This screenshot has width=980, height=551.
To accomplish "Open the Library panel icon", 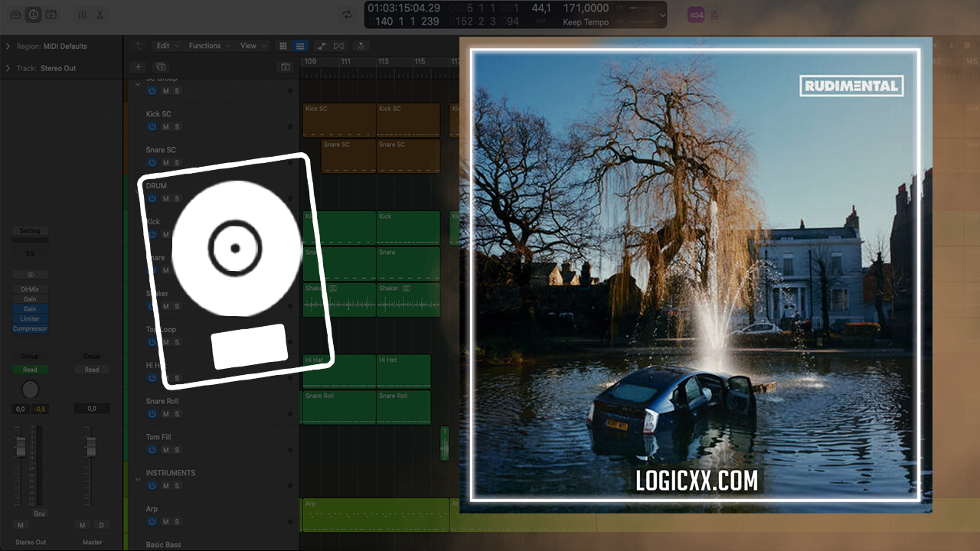I will (15, 15).
